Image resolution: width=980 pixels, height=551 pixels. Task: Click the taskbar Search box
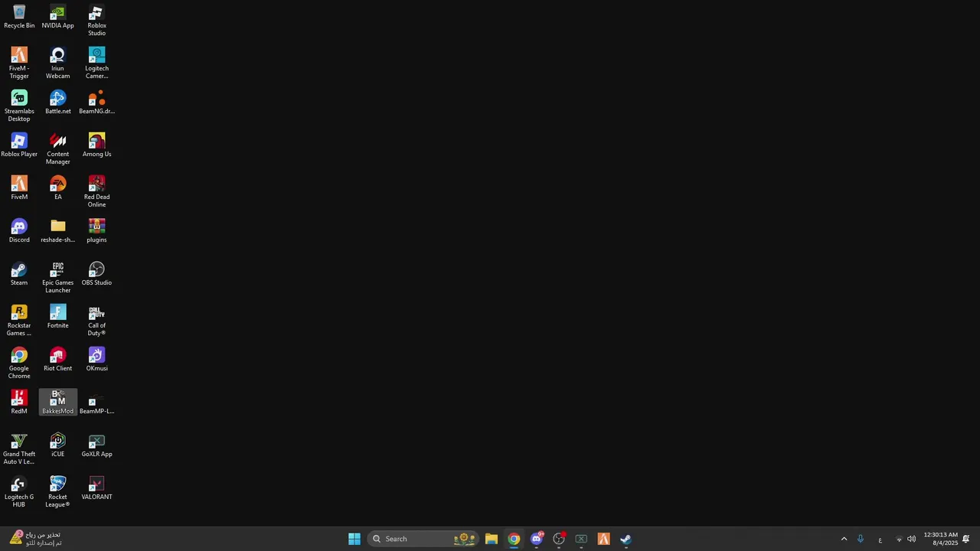tap(423, 539)
